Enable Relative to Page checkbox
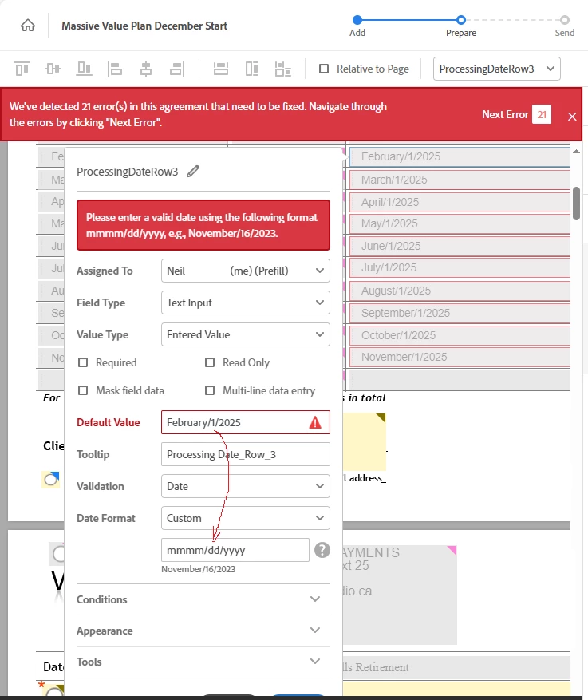 click(x=324, y=69)
